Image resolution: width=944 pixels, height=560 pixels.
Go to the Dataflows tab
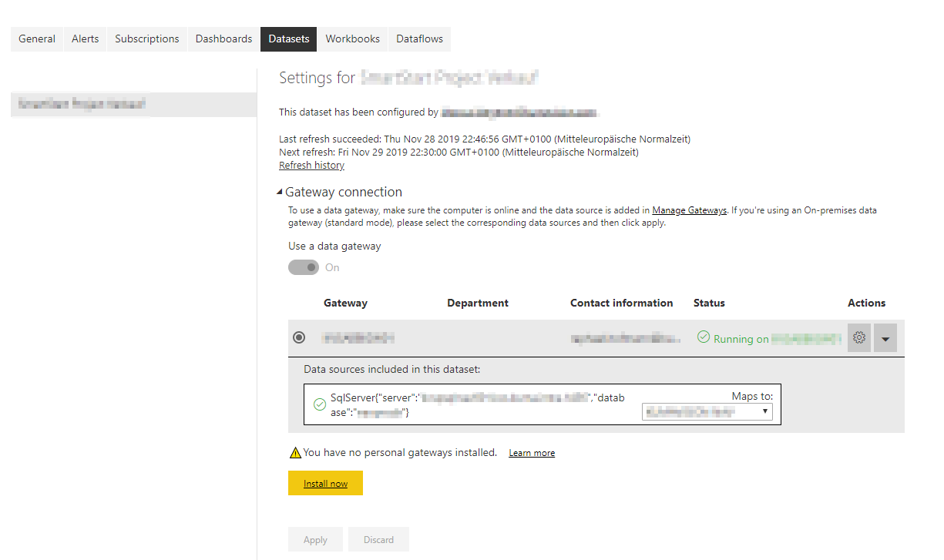420,39
